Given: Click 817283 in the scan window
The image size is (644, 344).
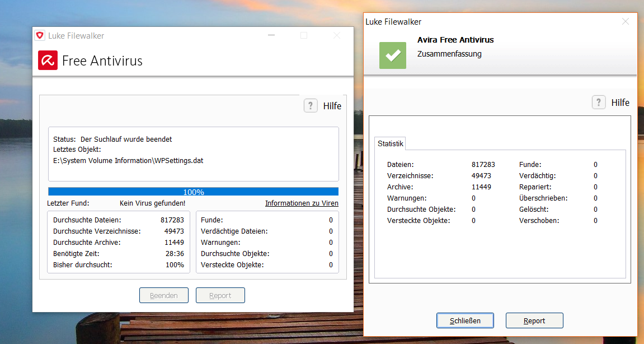Looking at the screenshot, I should click(172, 220).
